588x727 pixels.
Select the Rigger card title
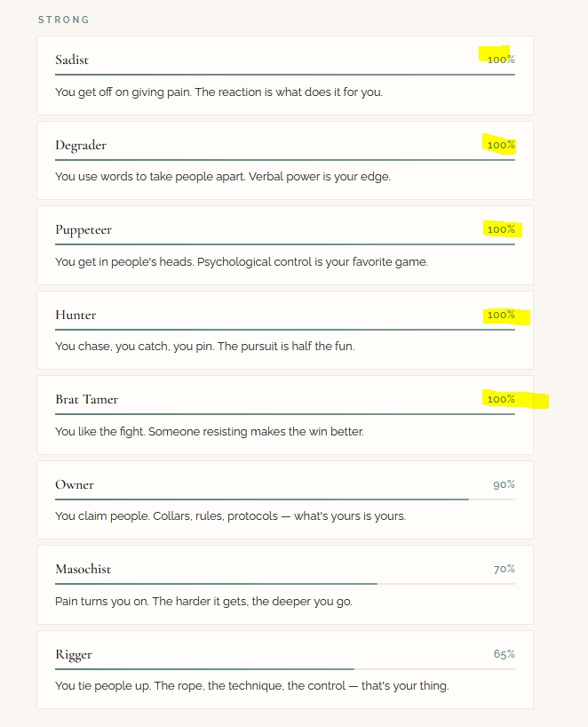(x=74, y=654)
